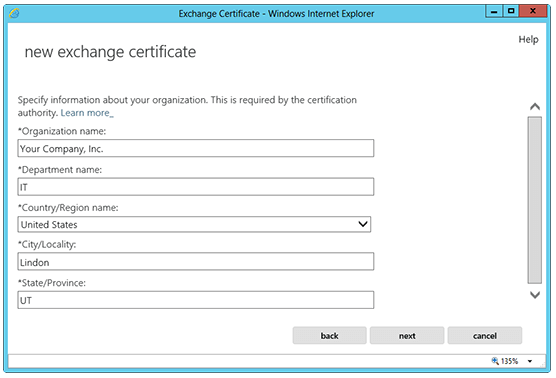Viewport: 556px width, 378px height.
Task: Expand the Country/Region name dropdown
Action: coord(194,224)
